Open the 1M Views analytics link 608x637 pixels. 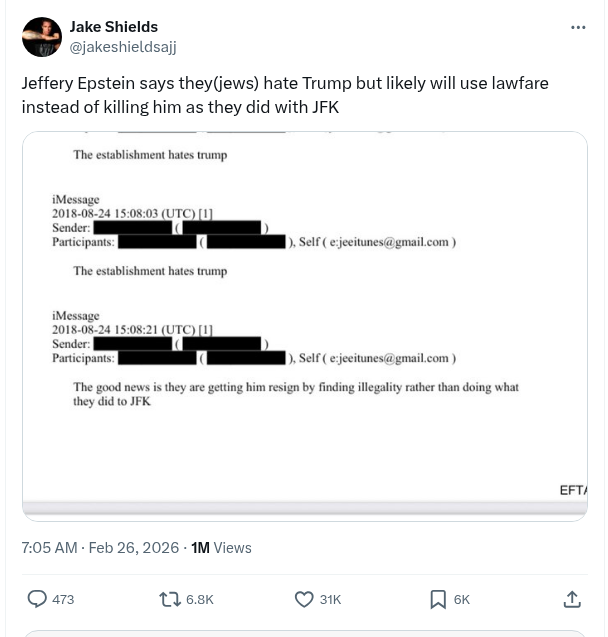(x=221, y=547)
